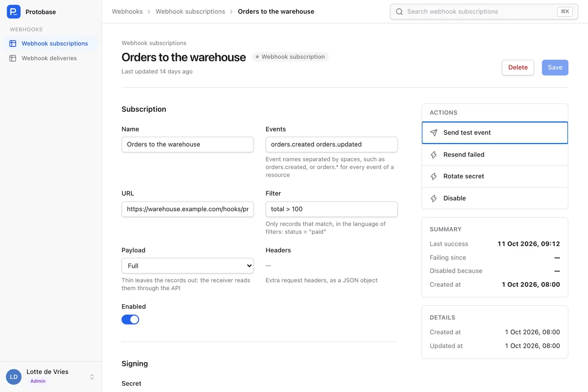The height and width of the screenshot is (392, 588).
Task: Turn off the Enabled switch
Action: 130,319
